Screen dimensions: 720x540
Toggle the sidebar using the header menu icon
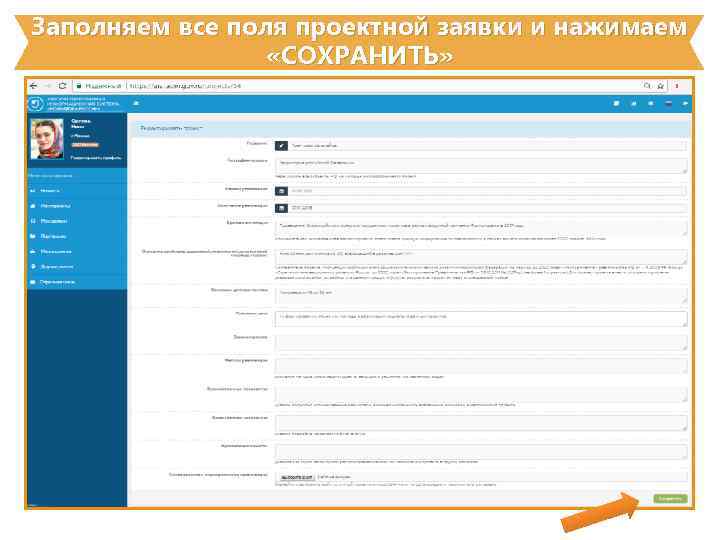click(136, 103)
